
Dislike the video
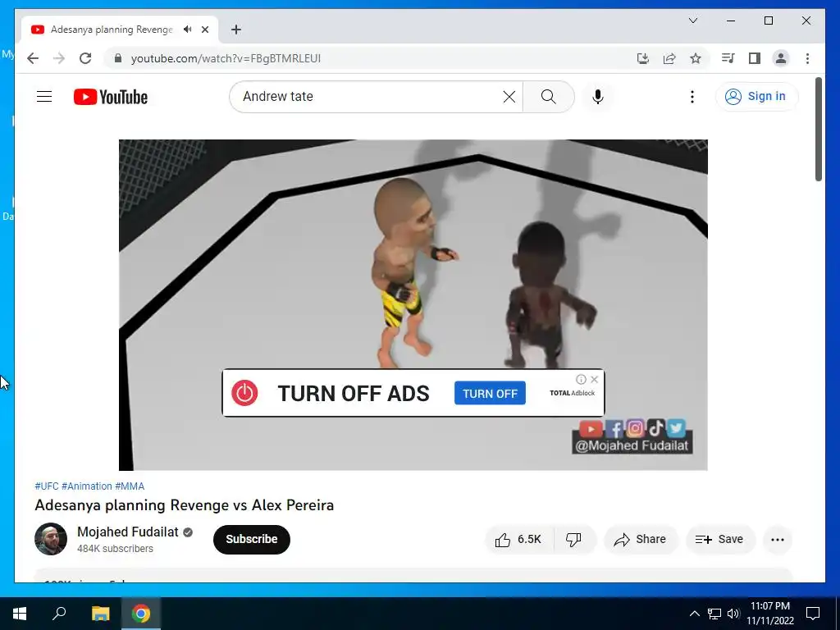click(573, 540)
